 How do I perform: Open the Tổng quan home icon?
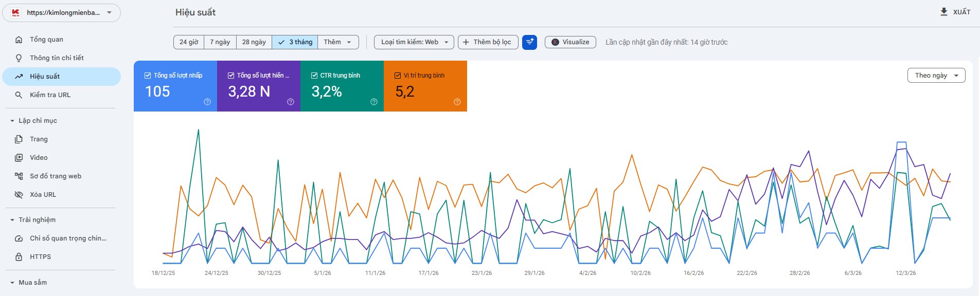point(19,40)
